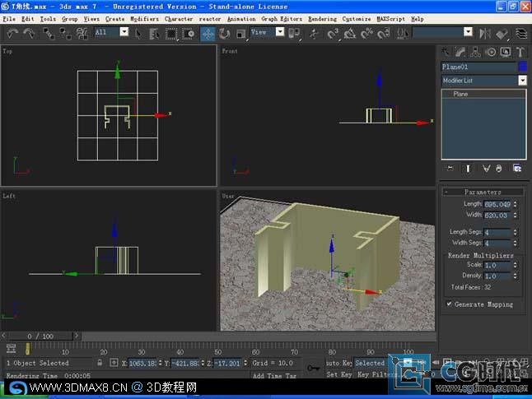Click the Redo icon in main toolbar

(x=29, y=33)
